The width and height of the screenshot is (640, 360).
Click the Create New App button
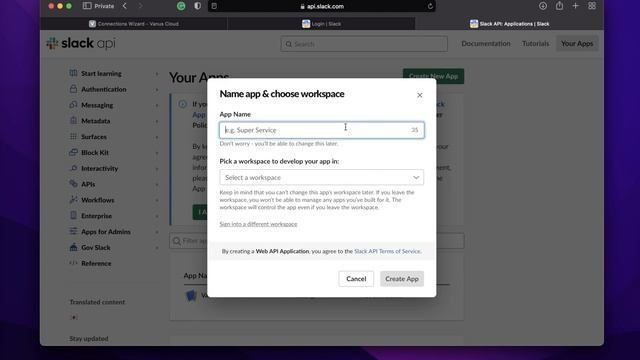(x=433, y=76)
